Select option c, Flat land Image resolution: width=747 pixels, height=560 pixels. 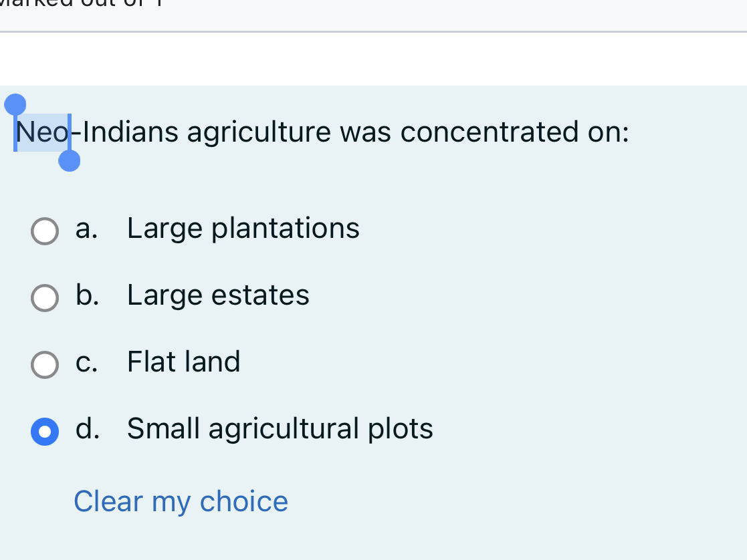point(44,365)
